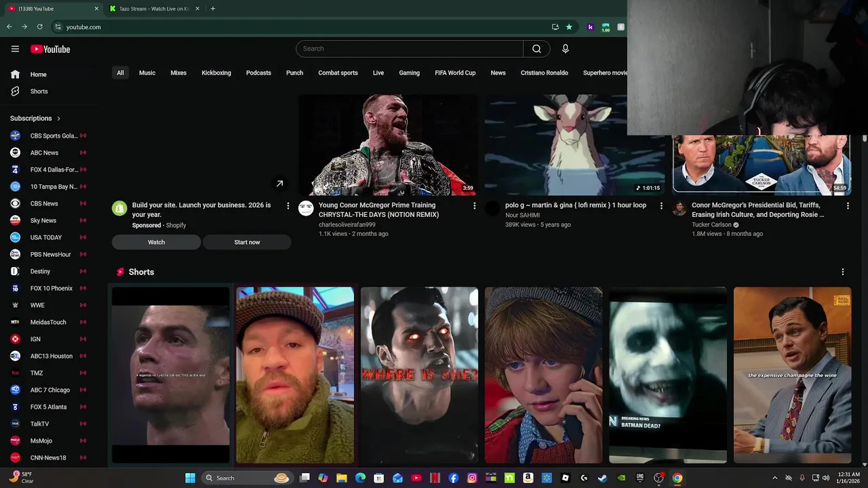Expand the Subscriptions section chevron

tap(58, 119)
